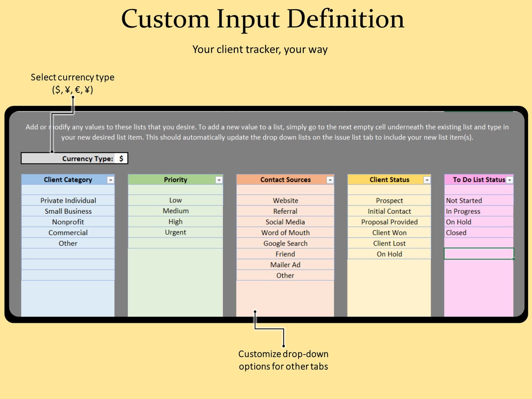Open the Contact Sources filter dropdown

pos(330,180)
